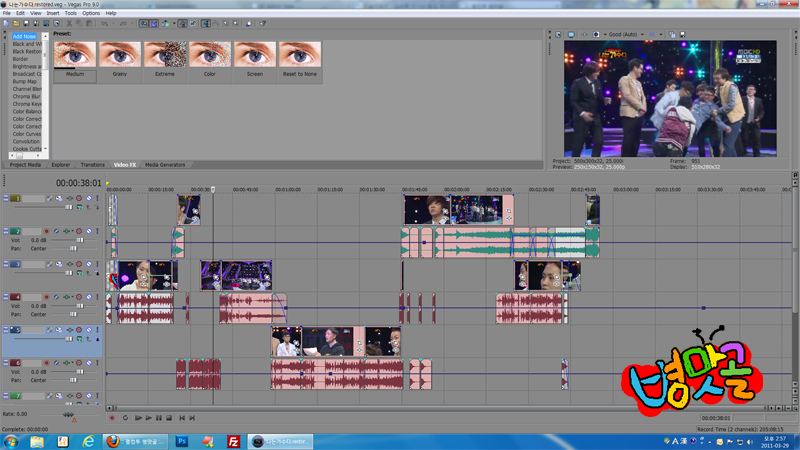Select the zoom edit tool icon

click(236, 23)
